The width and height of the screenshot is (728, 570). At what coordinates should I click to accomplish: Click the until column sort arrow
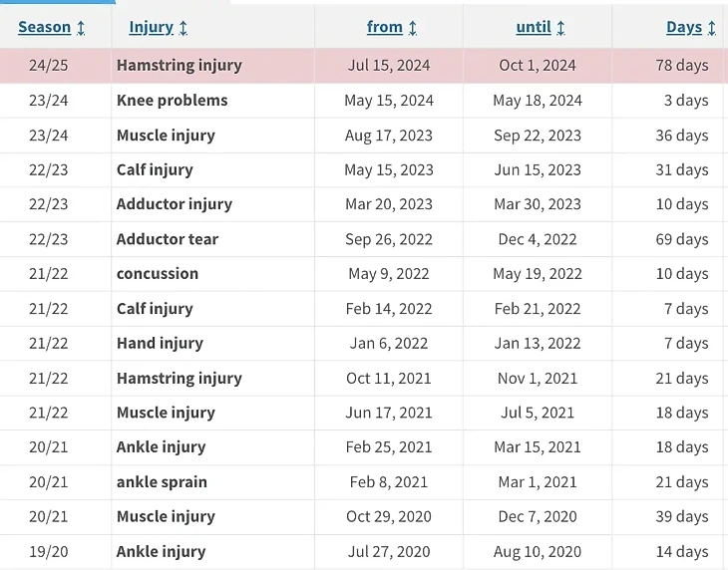coord(560,28)
